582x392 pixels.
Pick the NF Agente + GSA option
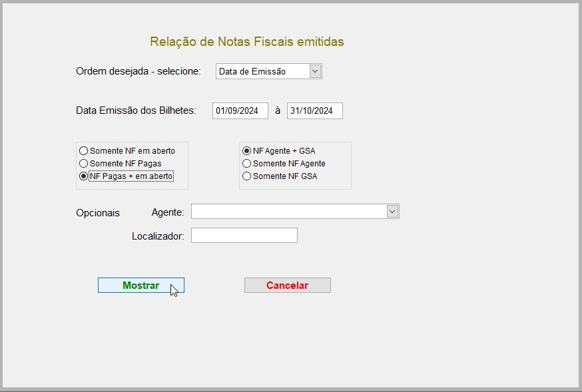coord(247,151)
